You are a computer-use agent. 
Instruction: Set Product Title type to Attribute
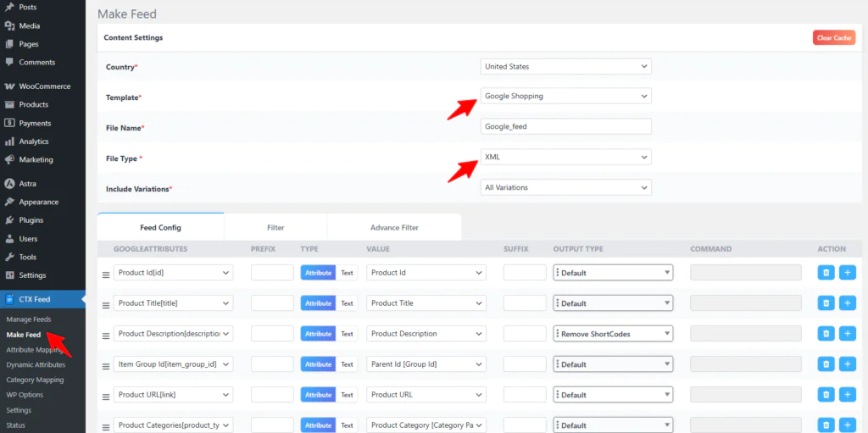tap(318, 303)
